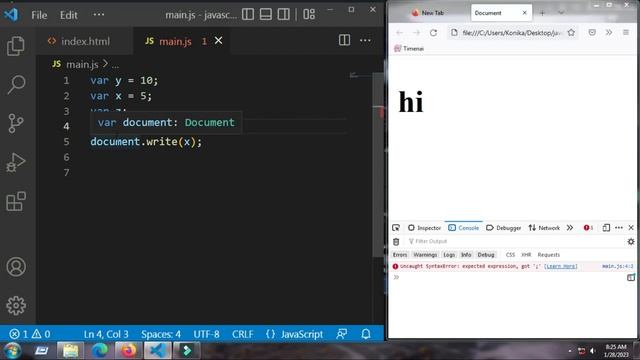Open the Manage gear in activity bar
Screen dimensions: 640x360
click(x=16, y=305)
